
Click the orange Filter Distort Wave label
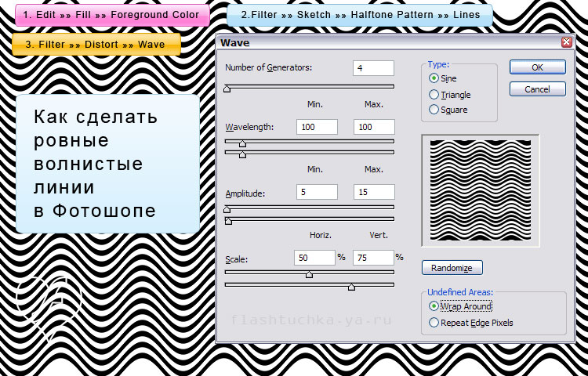pyautogui.click(x=96, y=44)
